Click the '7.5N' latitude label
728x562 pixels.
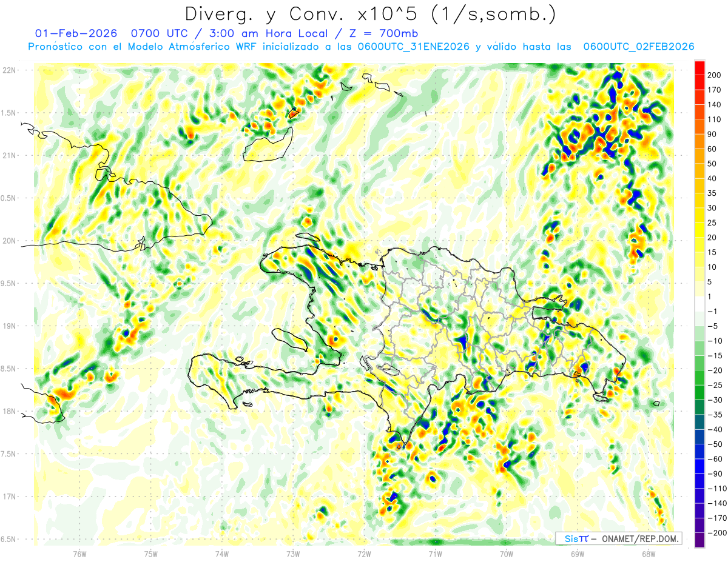pos(8,453)
